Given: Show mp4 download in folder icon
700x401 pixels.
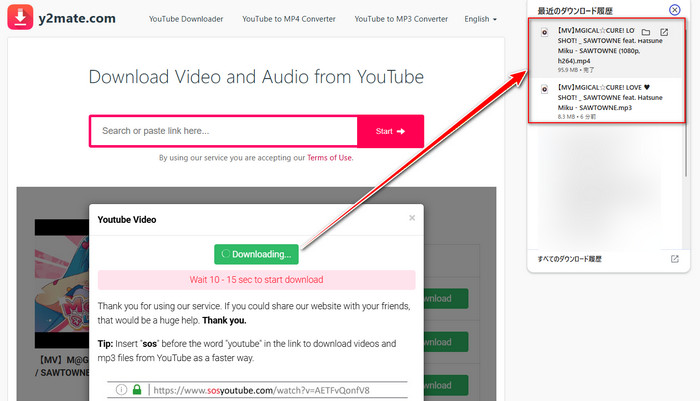Looking at the screenshot, I should point(646,32).
